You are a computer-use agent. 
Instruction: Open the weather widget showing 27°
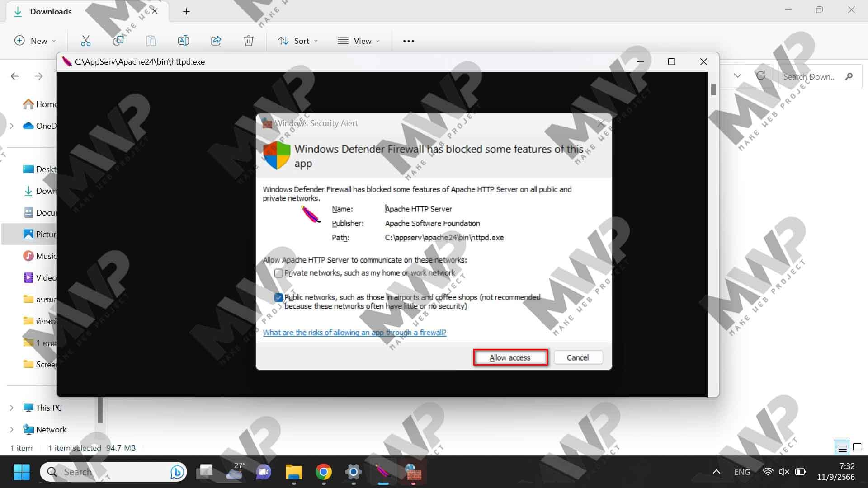point(236,471)
